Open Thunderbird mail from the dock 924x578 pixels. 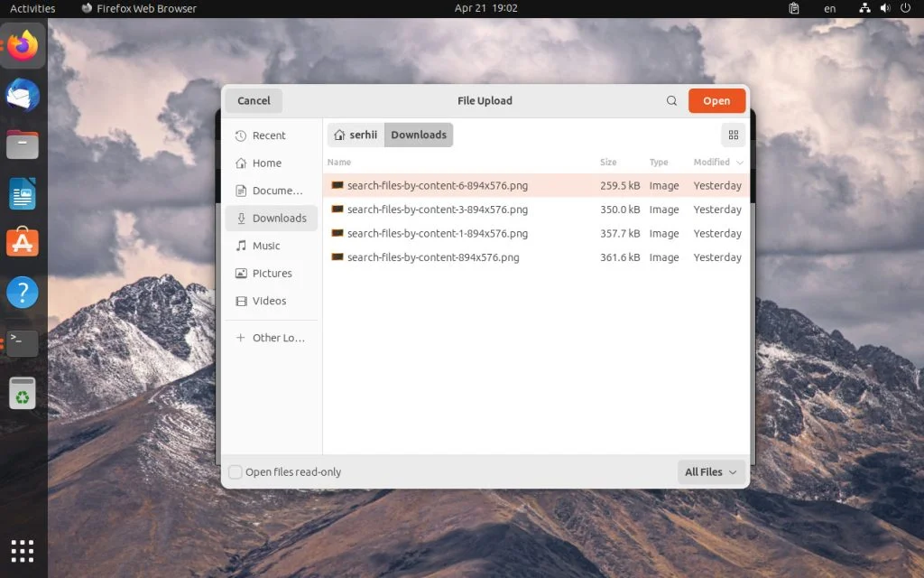(23, 91)
